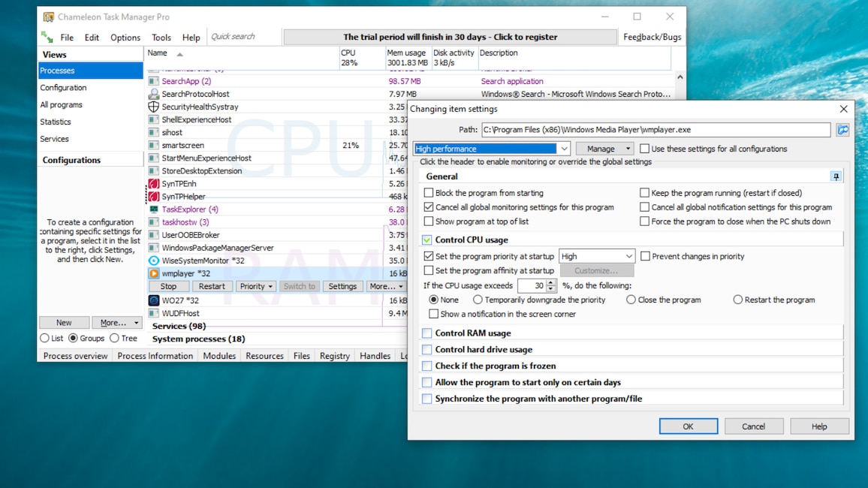The width and height of the screenshot is (868, 488).
Task: Click the ShellExperienceHost process icon
Action: pyautogui.click(x=154, y=119)
